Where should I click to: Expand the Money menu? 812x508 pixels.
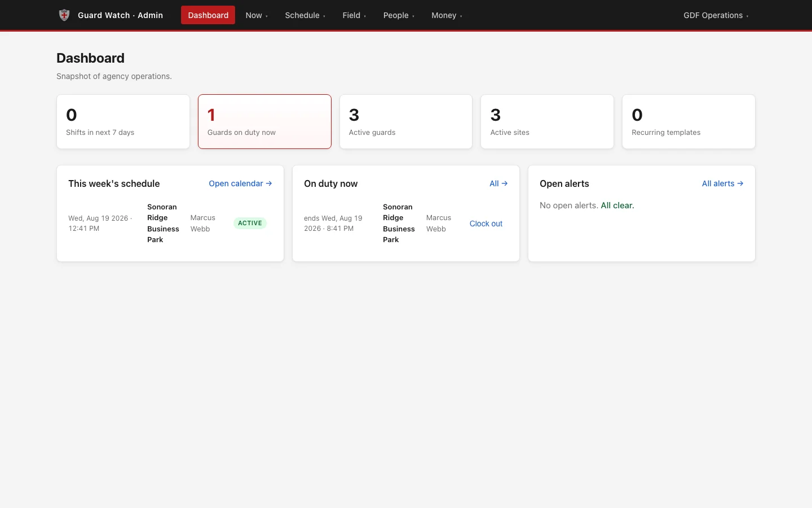click(447, 15)
